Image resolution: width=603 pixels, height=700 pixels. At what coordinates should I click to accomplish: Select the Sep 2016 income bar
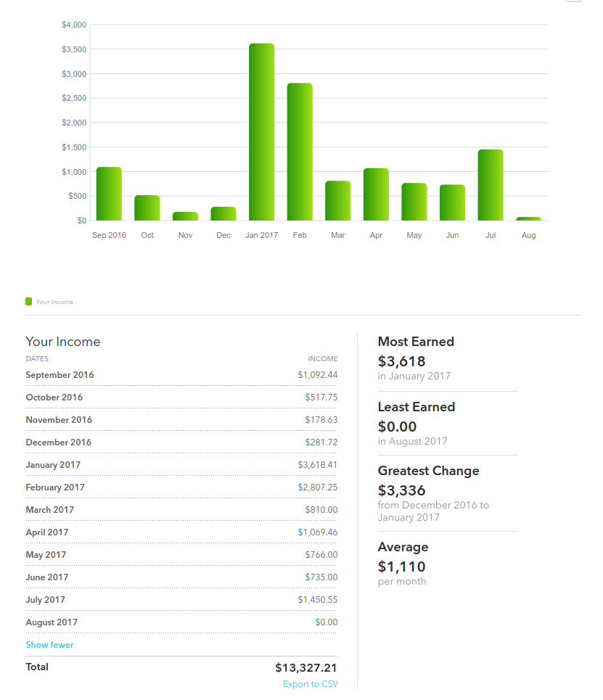[109, 194]
